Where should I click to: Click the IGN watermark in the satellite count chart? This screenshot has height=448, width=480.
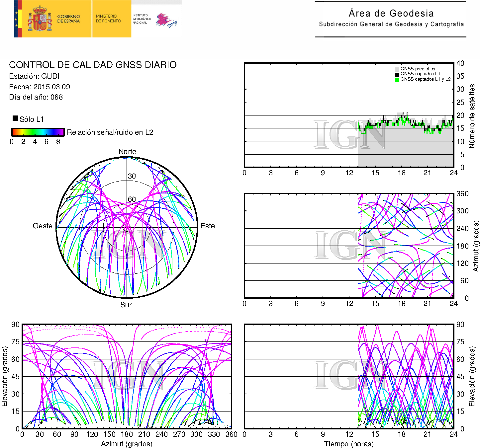point(349,134)
